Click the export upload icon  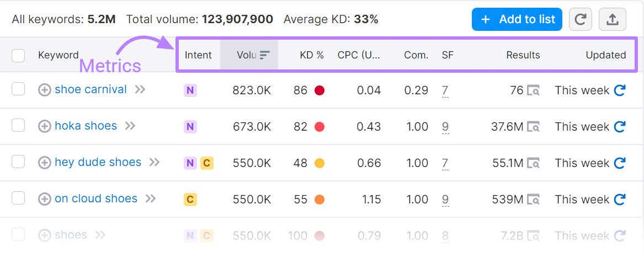[612, 19]
